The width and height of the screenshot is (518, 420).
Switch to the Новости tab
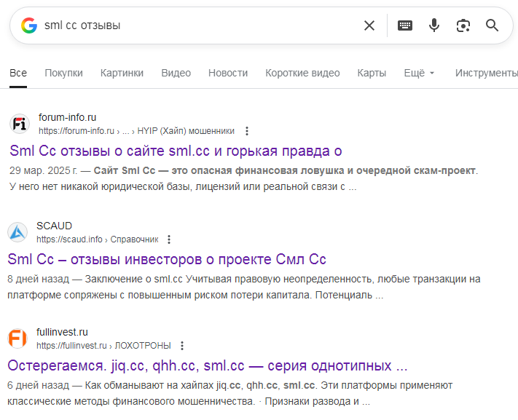click(x=227, y=73)
